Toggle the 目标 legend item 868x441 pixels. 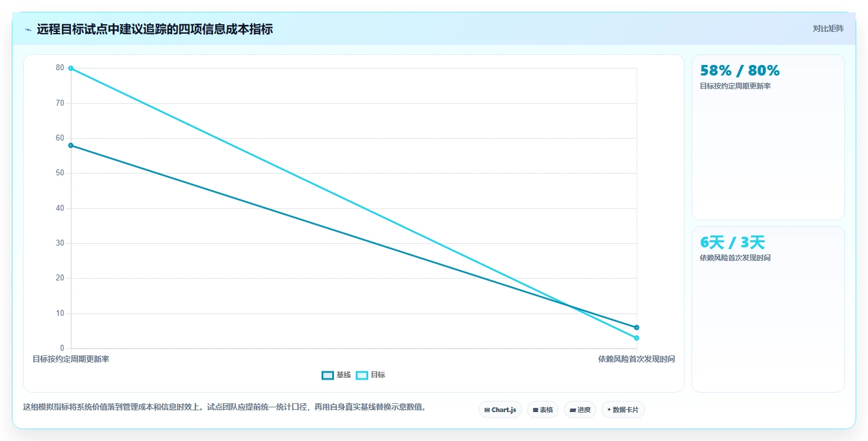pyautogui.click(x=371, y=375)
